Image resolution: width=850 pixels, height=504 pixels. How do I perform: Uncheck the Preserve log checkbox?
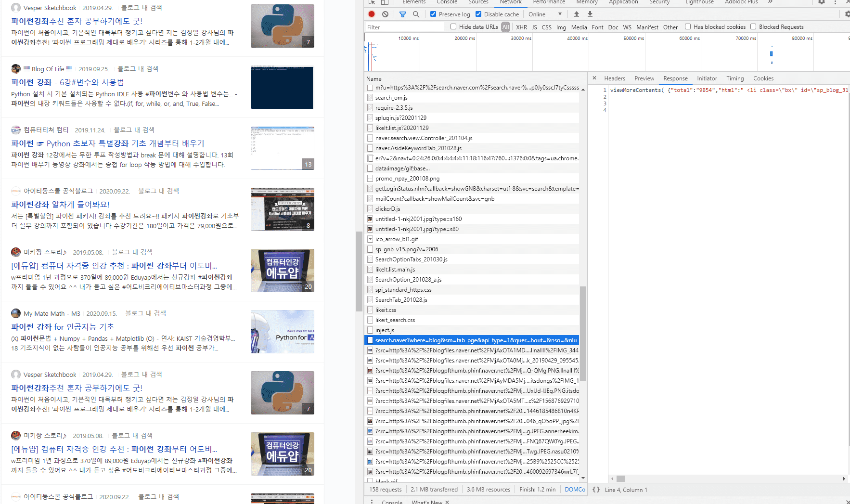433,14
